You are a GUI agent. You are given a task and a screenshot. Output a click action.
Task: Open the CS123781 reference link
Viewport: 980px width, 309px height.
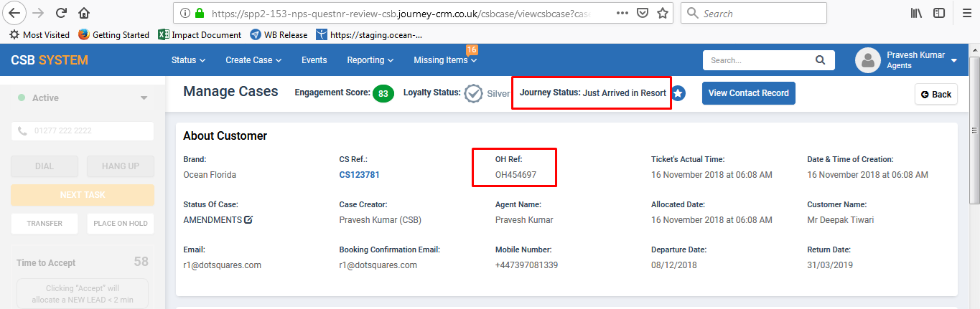(359, 175)
